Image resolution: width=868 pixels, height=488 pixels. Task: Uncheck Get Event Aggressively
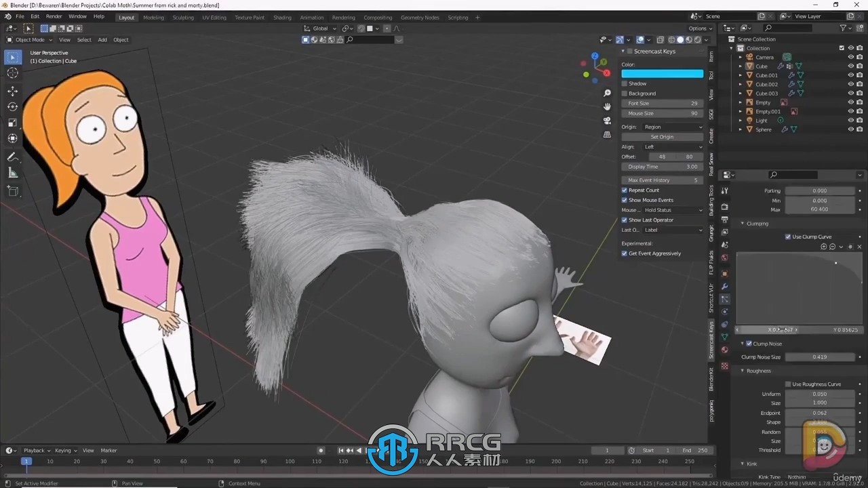tap(625, 253)
